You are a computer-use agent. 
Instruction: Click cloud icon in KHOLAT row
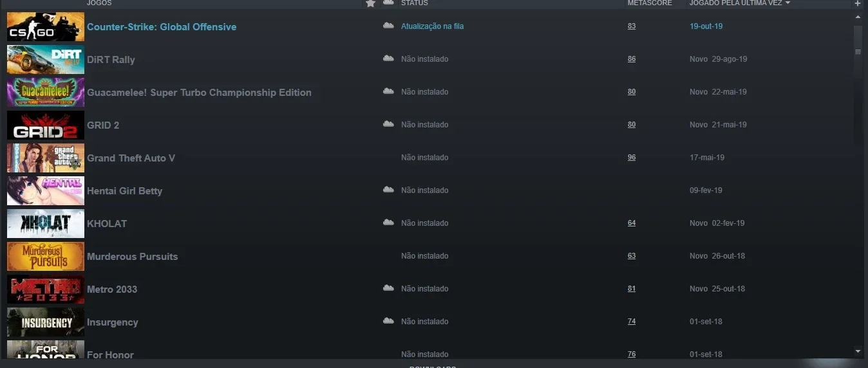point(388,223)
